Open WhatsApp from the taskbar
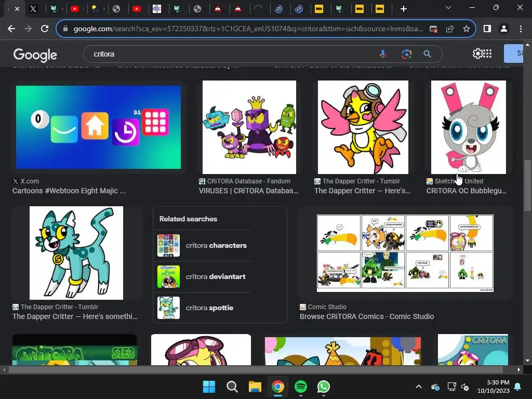532x399 pixels. tap(323, 387)
